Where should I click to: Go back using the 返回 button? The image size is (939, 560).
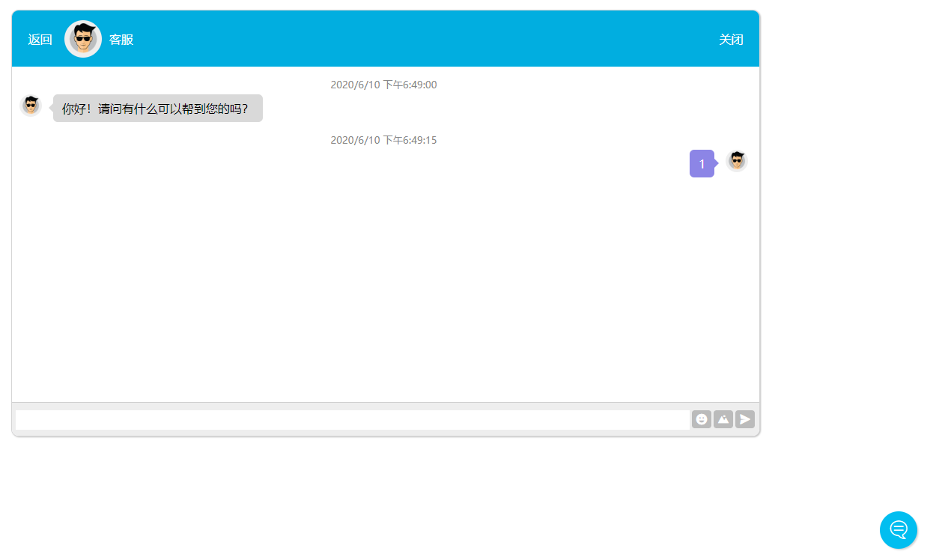pos(40,40)
